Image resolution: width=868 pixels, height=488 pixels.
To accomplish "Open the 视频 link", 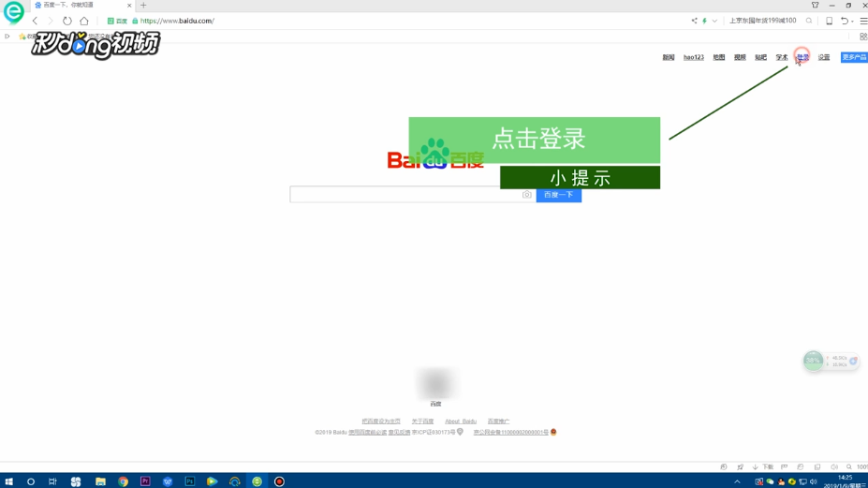I will (x=740, y=57).
